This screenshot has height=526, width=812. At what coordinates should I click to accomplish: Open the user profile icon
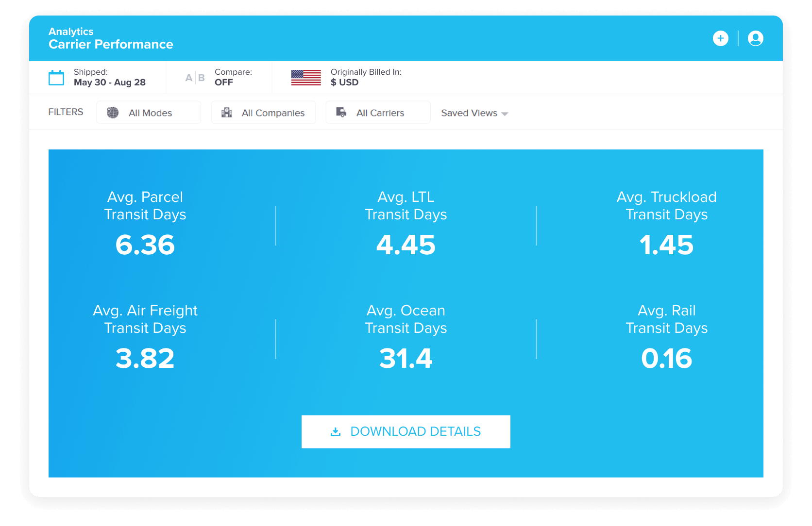(755, 38)
